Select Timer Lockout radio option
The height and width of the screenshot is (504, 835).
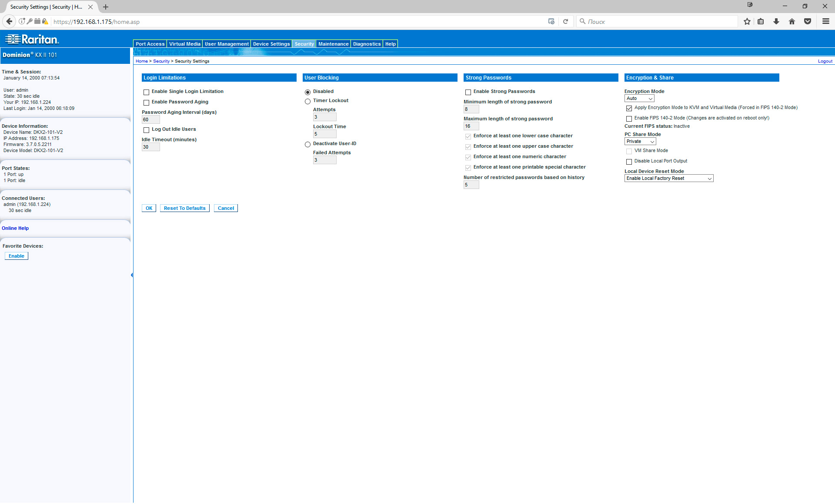pyautogui.click(x=307, y=101)
